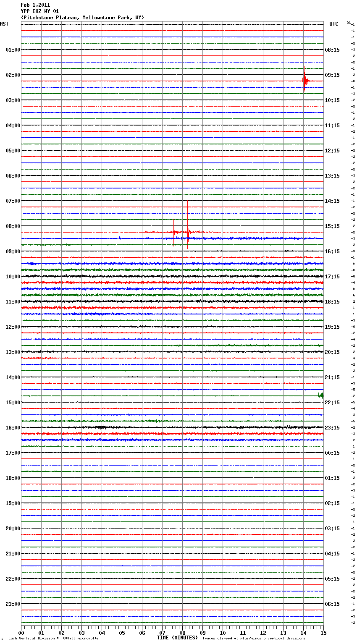Click minute tick label "12" on bottom axis

pyautogui.click(x=263, y=633)
